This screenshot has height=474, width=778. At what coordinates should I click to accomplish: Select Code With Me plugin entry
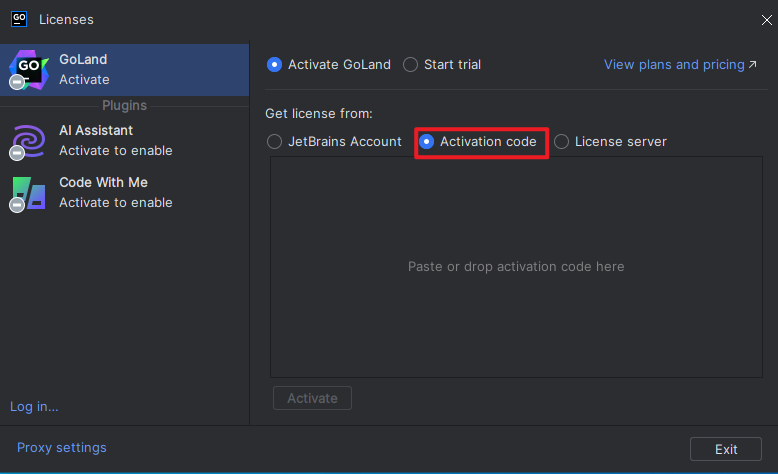click(x=125, y=193)
